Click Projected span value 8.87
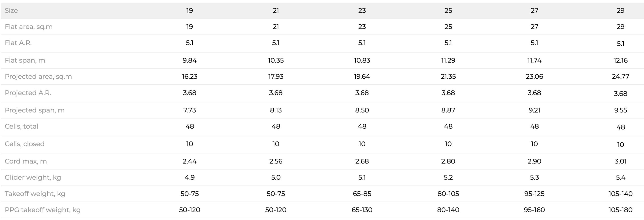This screenshot has height=220, width=644. (x=448, y=110)
